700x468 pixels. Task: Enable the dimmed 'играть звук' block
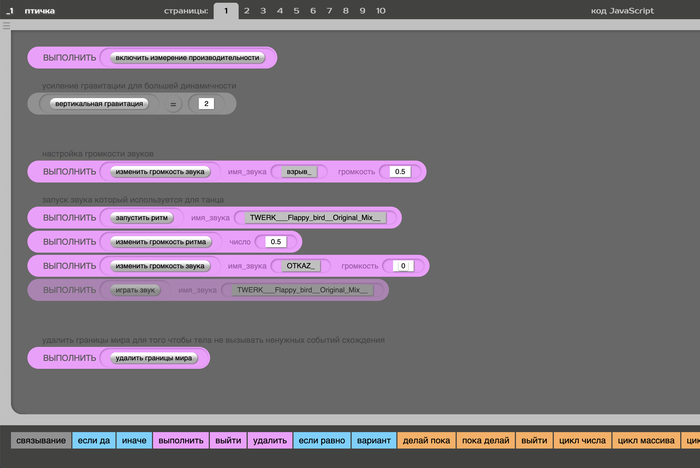[x=134, y=290]
